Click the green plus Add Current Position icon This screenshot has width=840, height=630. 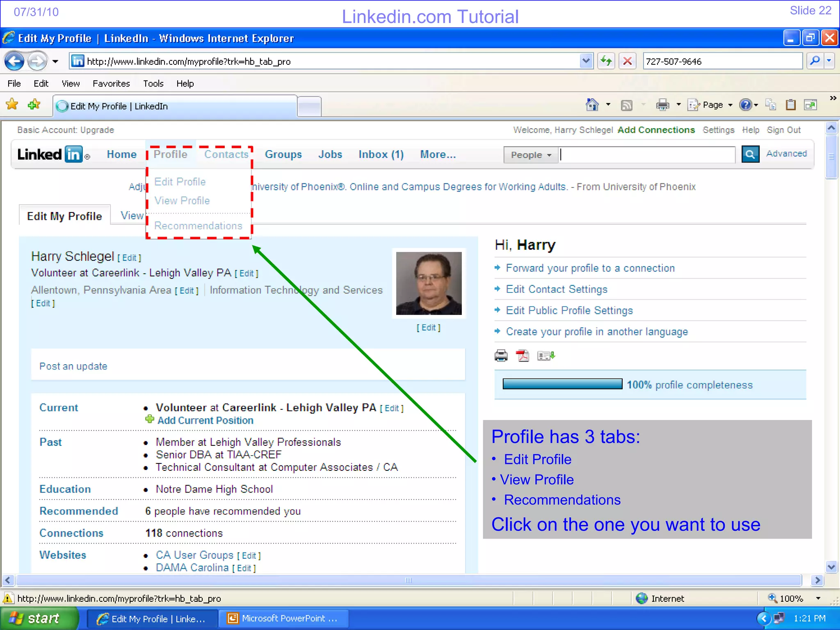(x=150, y=419)
